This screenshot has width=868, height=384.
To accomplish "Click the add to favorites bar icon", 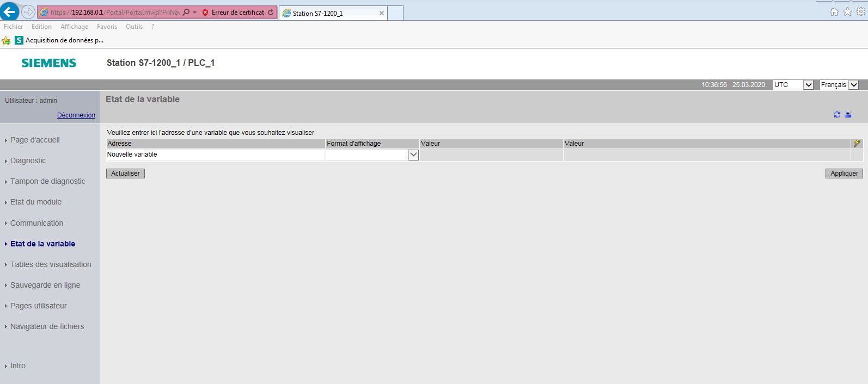I will [x=6, y=40].
